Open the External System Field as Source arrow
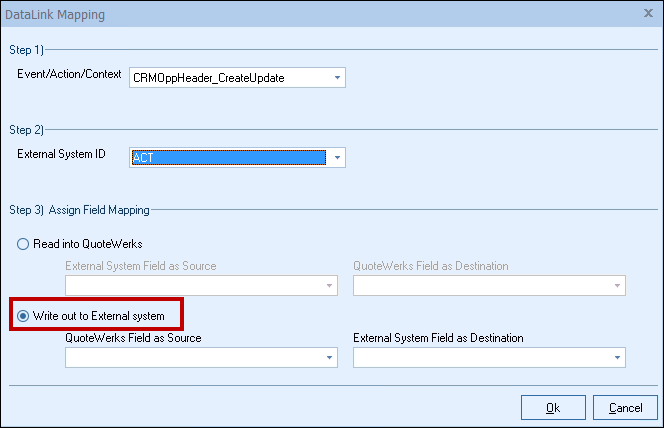The width and height of the screenshot is (664, 428). (x=329, y=286)
